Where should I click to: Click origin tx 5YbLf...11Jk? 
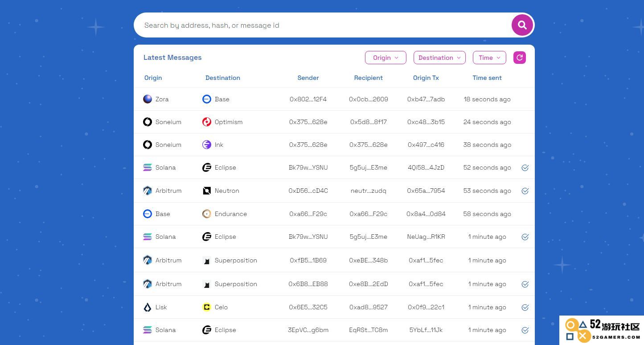coord(426,330)
